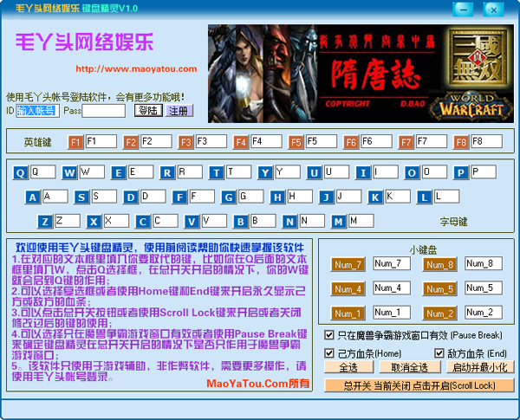Image resolution: width=520 pixels, height=420 pixels.
Task: Toggle the Num_8 numpad button
Action: (x=439, y=264)
